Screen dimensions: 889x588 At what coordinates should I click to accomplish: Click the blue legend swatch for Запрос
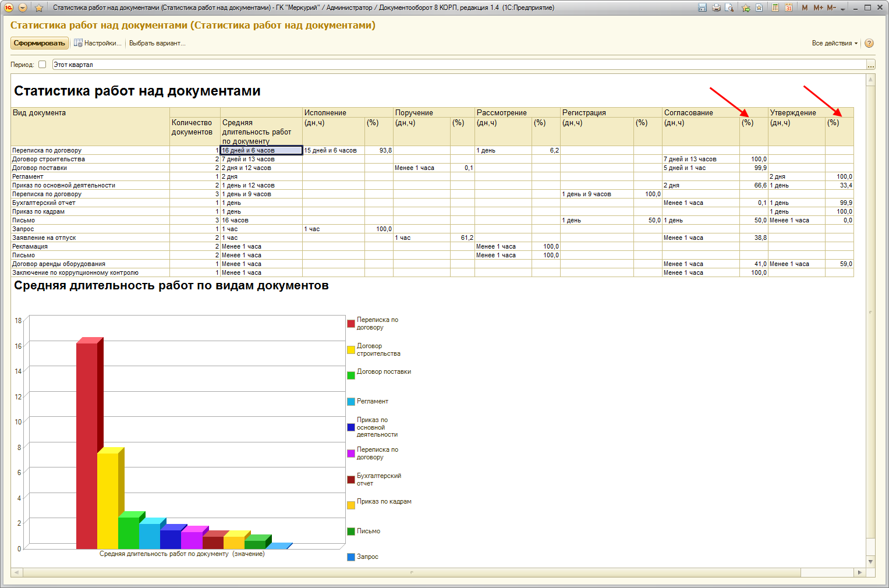351,557
